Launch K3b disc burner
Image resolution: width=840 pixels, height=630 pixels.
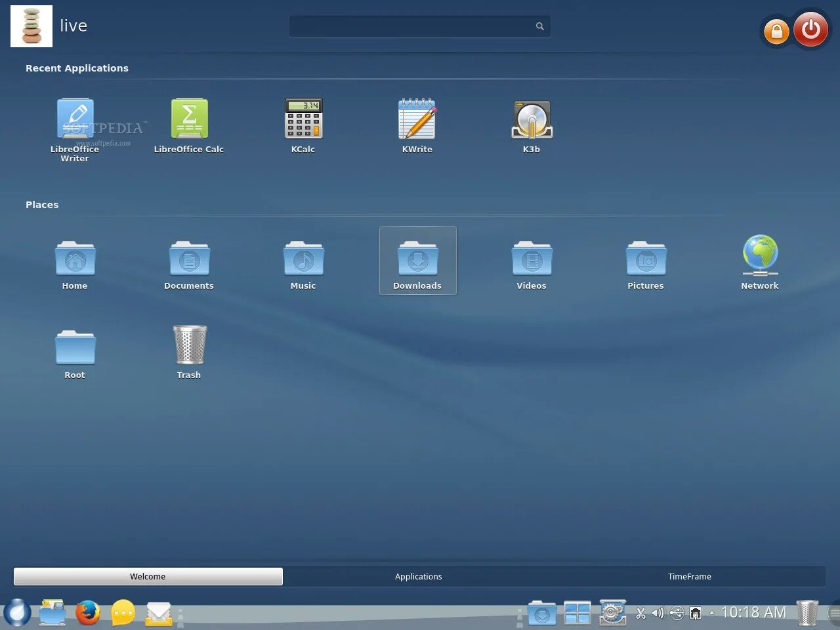[x=532, y=126]
